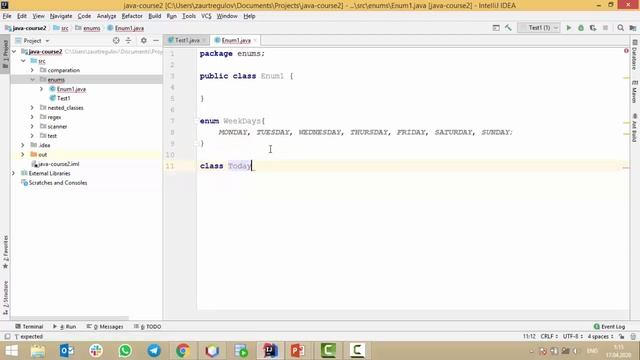640x360 pixels.
Task: Open the Structure side panel
Action: click(5, 297)
